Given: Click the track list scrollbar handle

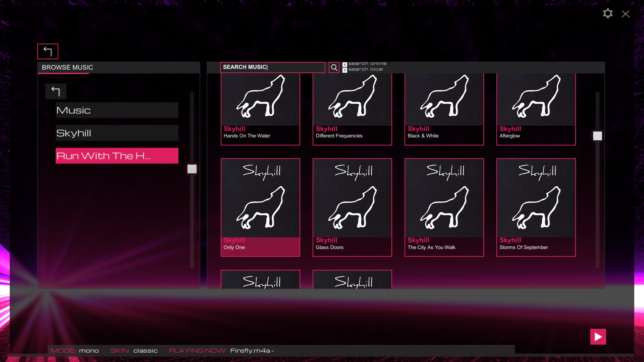Looking at the screenshot, I should [x=597, y=136].
